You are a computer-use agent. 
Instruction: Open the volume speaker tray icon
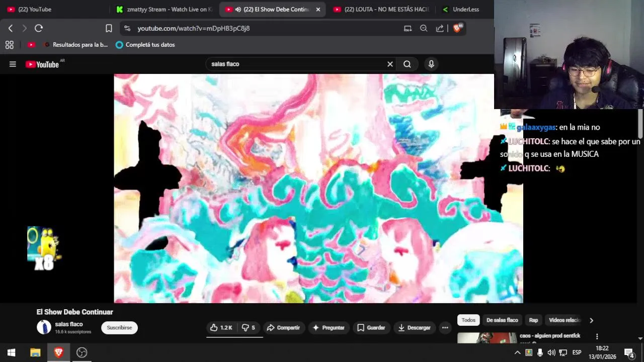pyautogui.click(x=551, y=352)
